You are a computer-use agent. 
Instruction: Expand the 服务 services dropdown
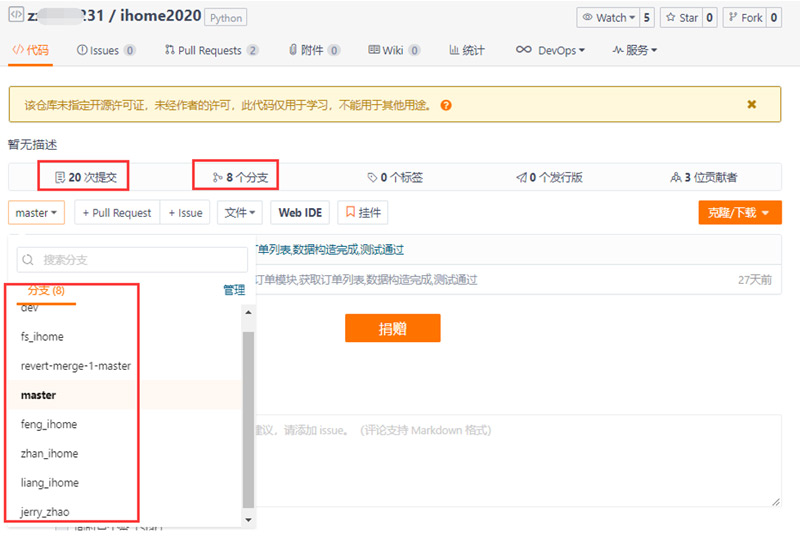click(x=635, y=50)
